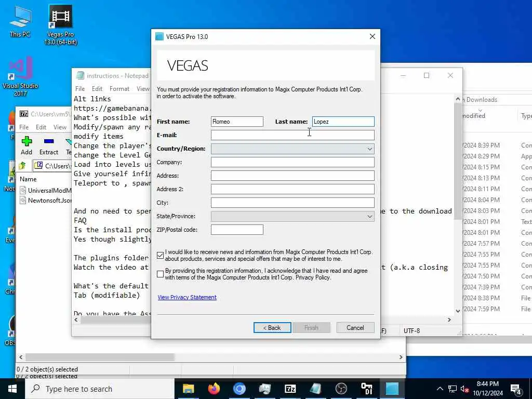The image size is (532, 399).
Task: Click the Address 2 input field
Action: pyautogui.click(x=292, y=189)
